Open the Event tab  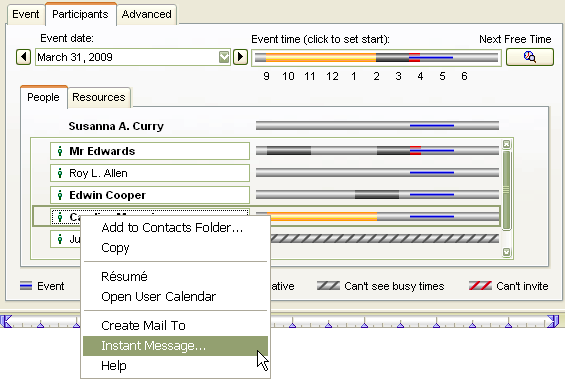(26, 14)
